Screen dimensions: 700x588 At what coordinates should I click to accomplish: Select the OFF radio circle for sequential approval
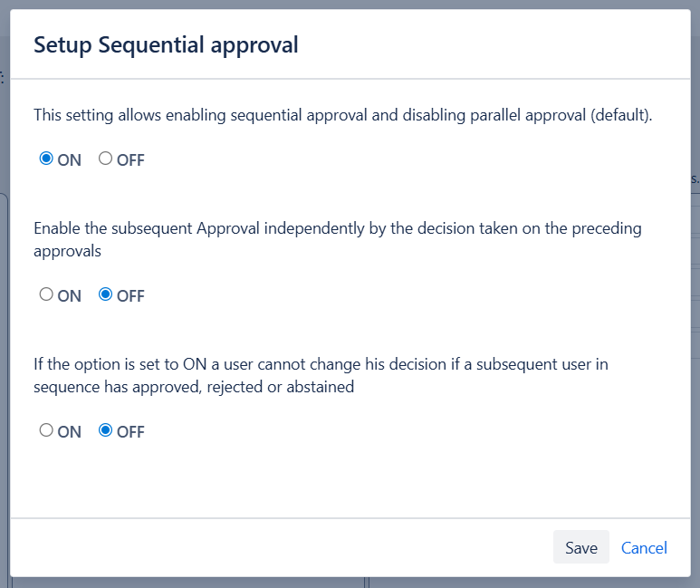coord(105,159)
